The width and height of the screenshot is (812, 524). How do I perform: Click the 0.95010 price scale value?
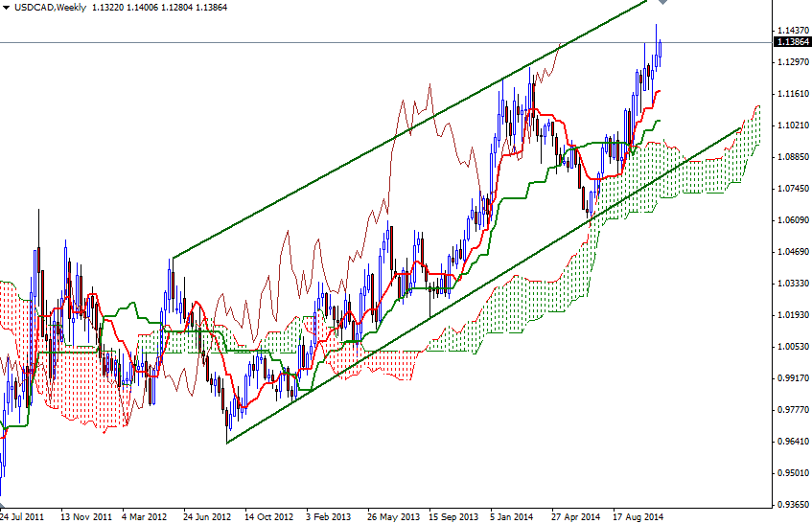[793, 473]
